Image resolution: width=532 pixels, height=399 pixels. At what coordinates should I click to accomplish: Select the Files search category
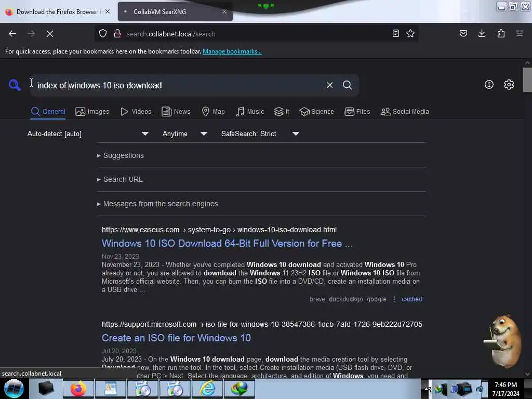tap(357, 112)
